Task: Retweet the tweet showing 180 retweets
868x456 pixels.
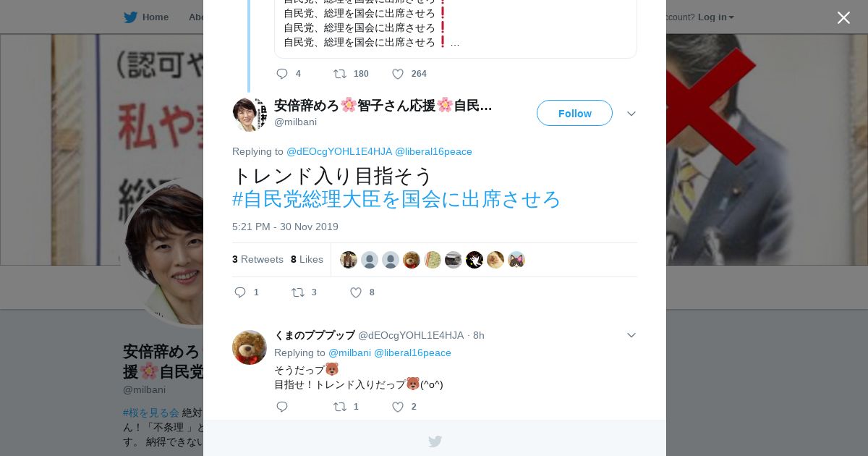Action: coord(340,74)
